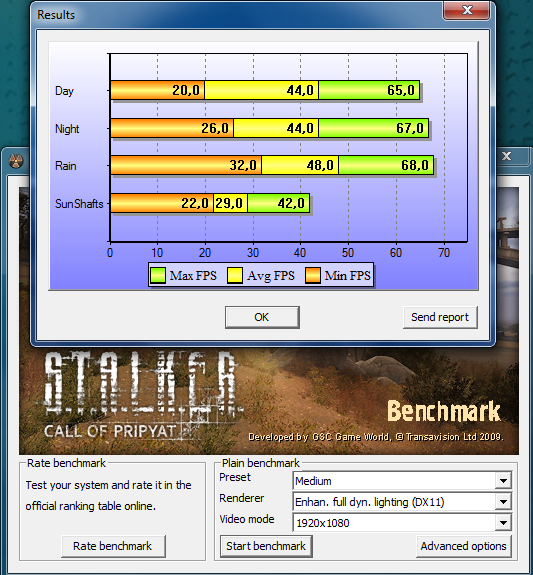Click the SunShafts avg bar labeled 29,0
The height and width of the screenshot is (575, 533).
click(x=230, y=203)
